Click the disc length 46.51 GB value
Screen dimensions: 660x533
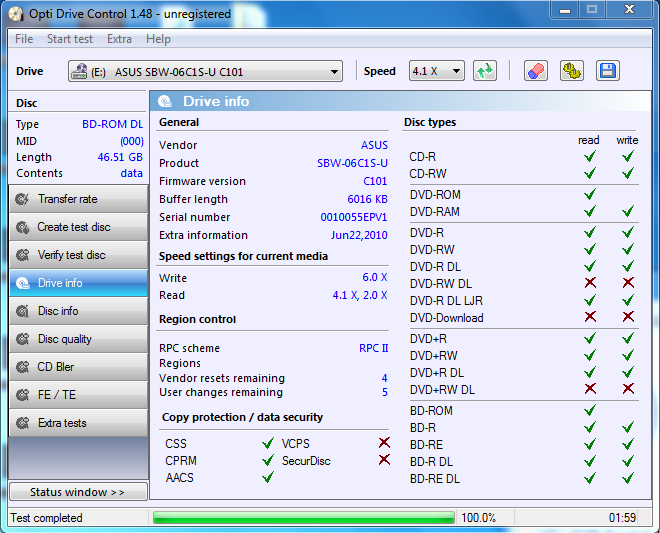(120, 157)
